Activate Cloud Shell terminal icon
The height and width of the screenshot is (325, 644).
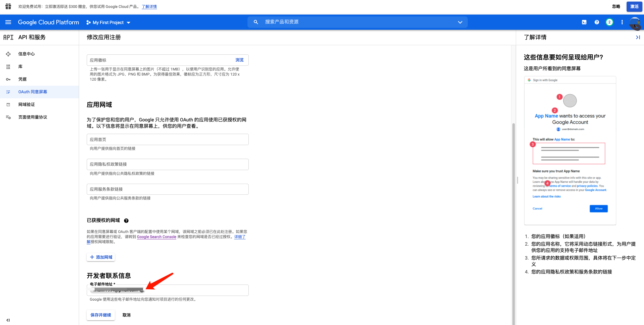tap(584, 22)
